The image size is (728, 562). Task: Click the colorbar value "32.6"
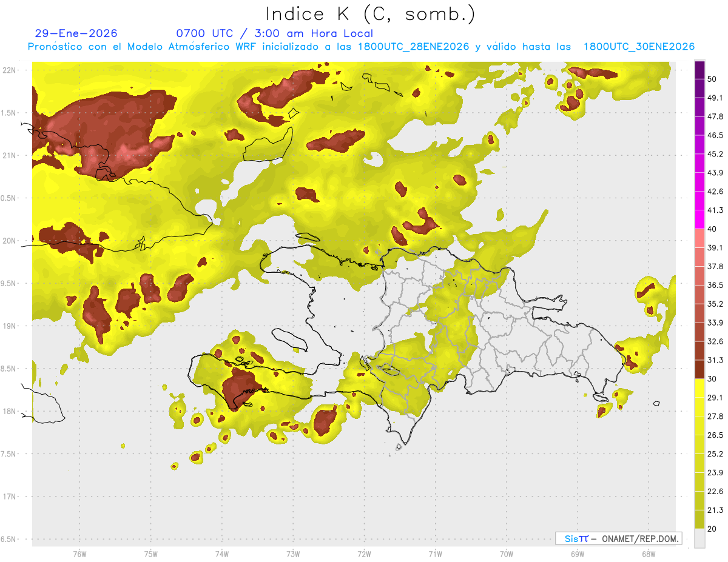tap(715, 341)
